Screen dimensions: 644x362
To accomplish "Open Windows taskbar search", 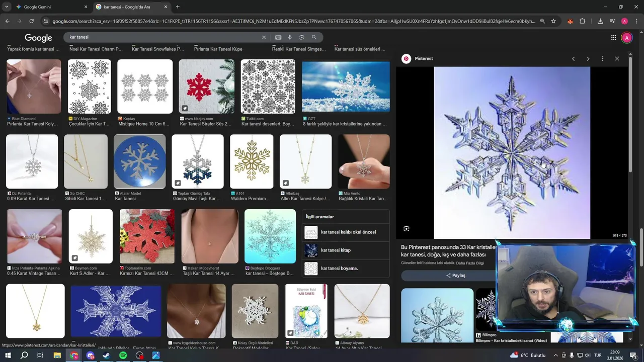I will (24, 355).
